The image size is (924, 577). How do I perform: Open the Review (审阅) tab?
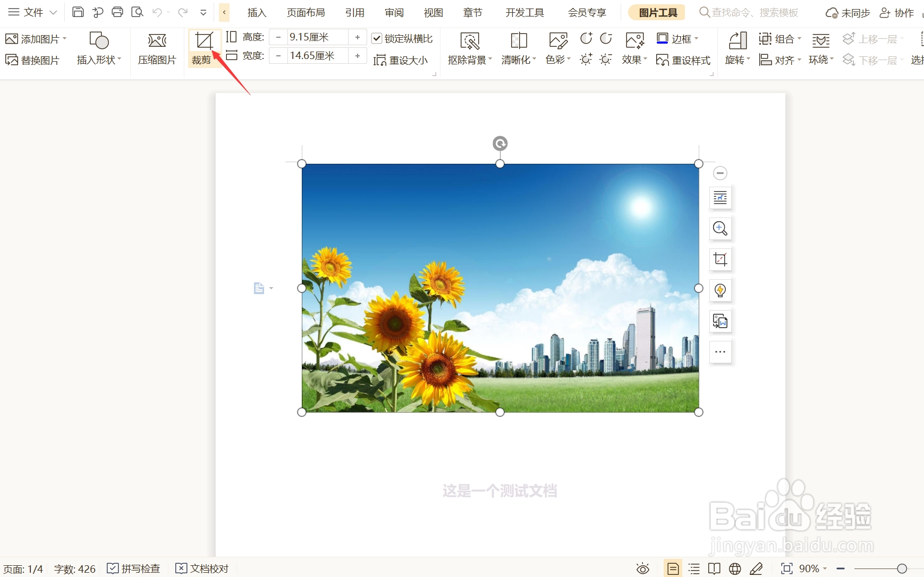[394, 12]
